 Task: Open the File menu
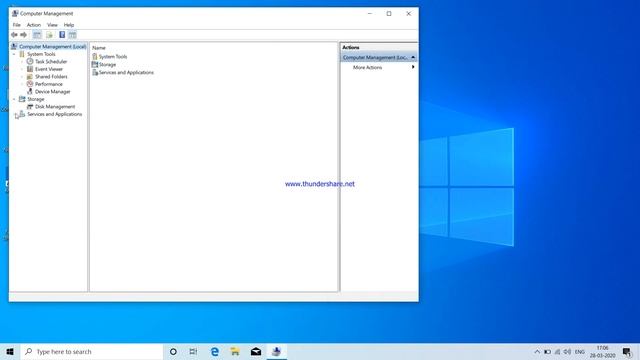[16, 25]
